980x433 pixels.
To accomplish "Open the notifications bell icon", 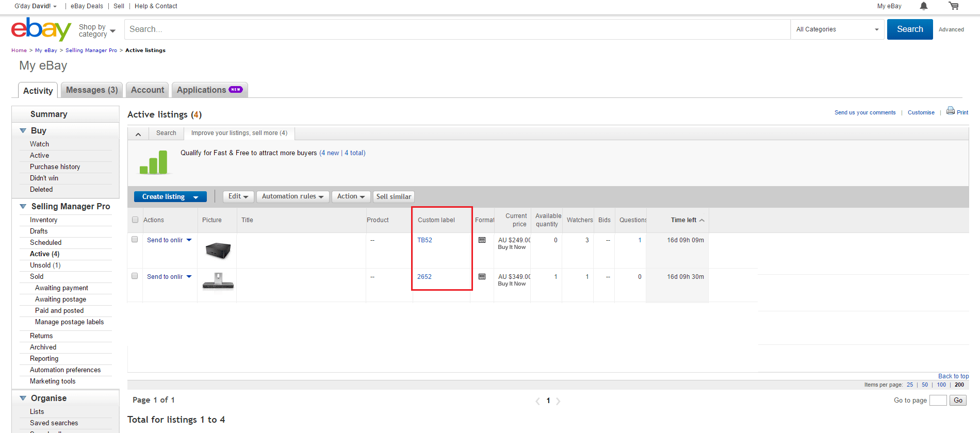I will tap(924, 6).
